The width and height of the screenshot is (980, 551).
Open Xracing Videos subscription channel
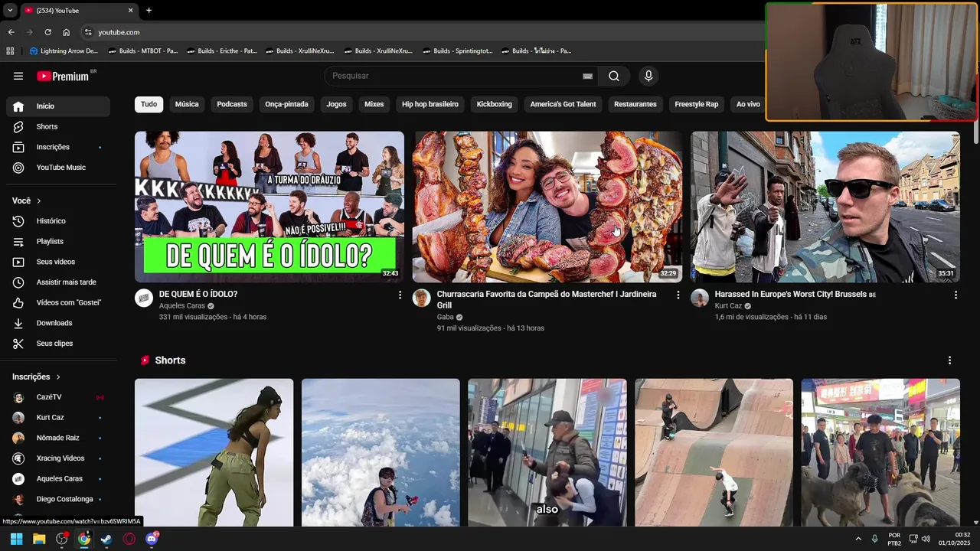[x=58, y=458]
